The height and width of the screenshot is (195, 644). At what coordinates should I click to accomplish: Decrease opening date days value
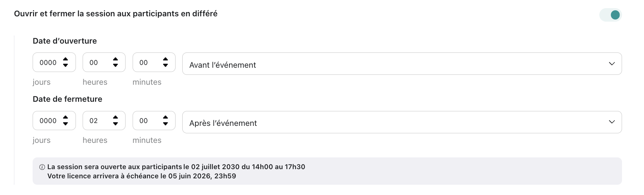click(x=66, y=66)
